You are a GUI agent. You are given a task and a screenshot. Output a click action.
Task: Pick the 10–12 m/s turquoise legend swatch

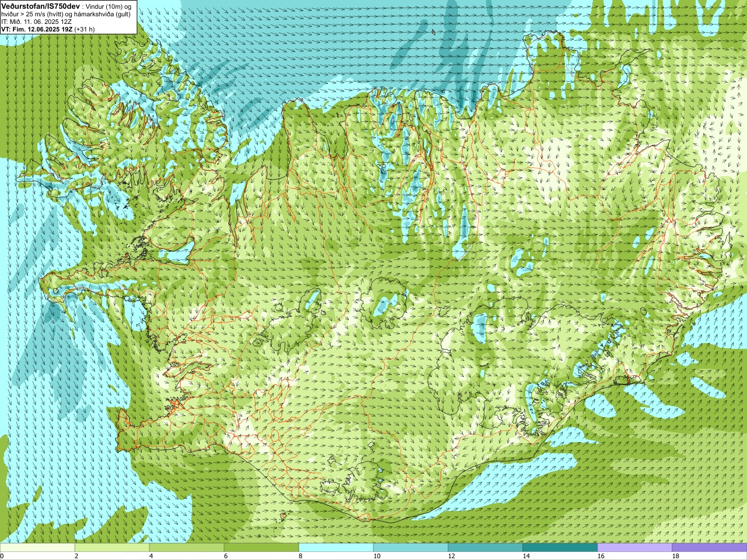coord(411,548)
